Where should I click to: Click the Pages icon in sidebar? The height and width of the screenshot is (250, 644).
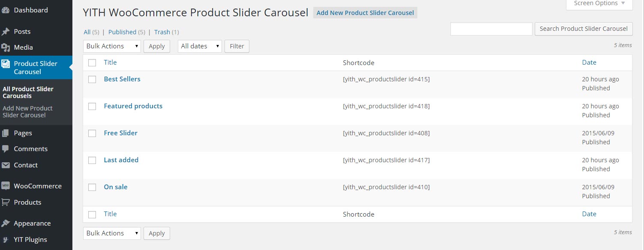click(6, 133)
